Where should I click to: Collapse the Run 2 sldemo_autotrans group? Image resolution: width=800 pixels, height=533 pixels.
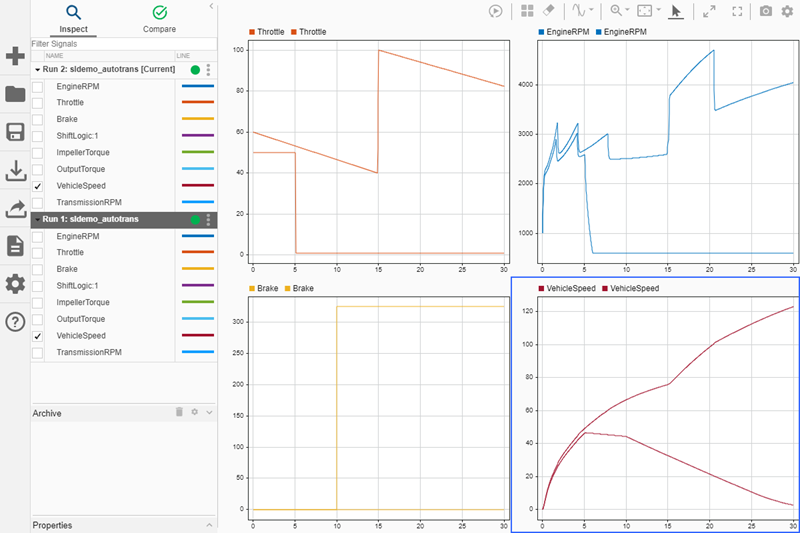[x=37, y=70]
